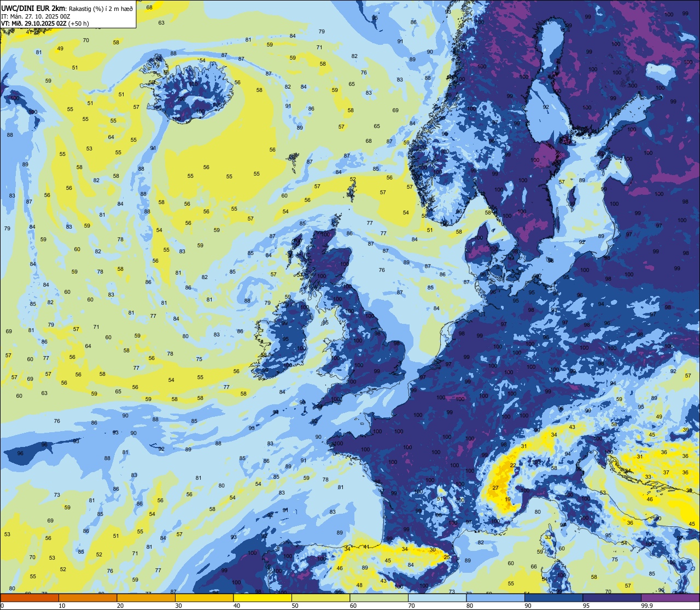This screenshot has width=700, height=610.
Task: Click the "10" legend tick label
Action: click(62, 606)
